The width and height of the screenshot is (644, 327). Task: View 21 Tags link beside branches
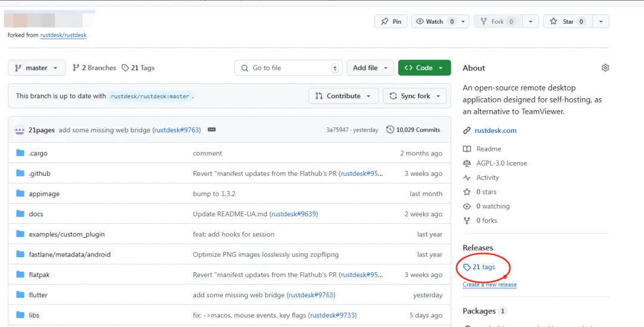tap(138, 68)
